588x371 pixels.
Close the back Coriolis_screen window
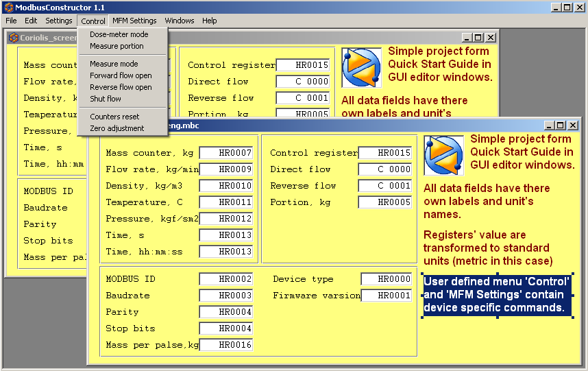point(491,38)
